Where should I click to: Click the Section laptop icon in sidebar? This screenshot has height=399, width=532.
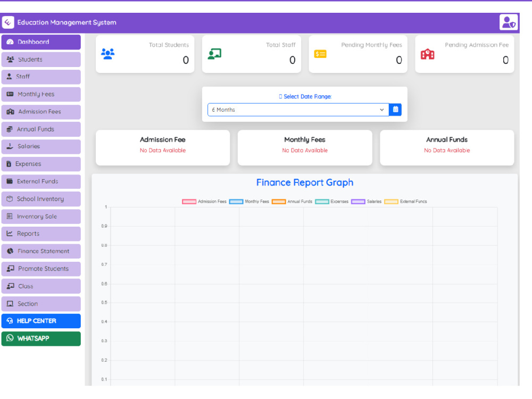[x=10, y=304]
